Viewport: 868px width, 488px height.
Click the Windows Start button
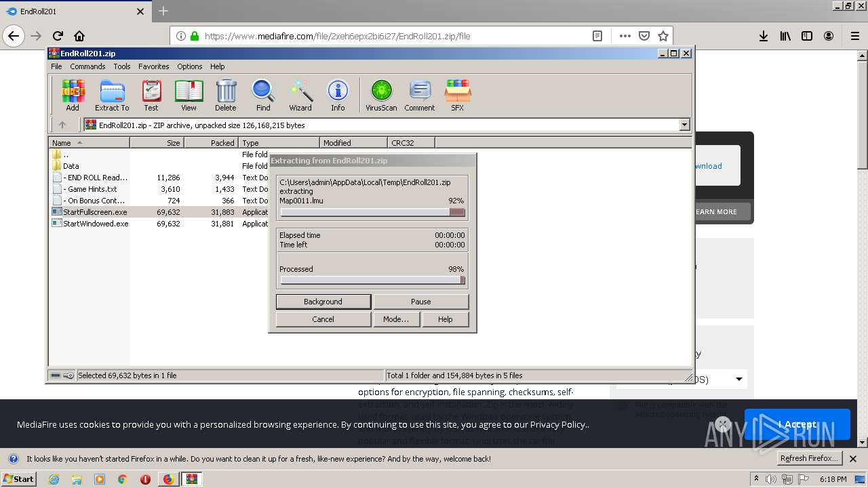point(18,479)
